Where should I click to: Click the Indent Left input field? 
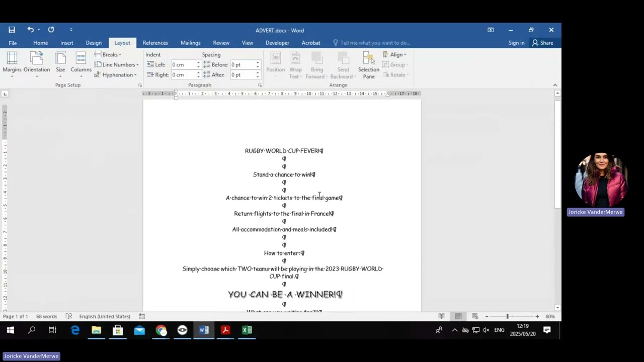tap(183, 64)
